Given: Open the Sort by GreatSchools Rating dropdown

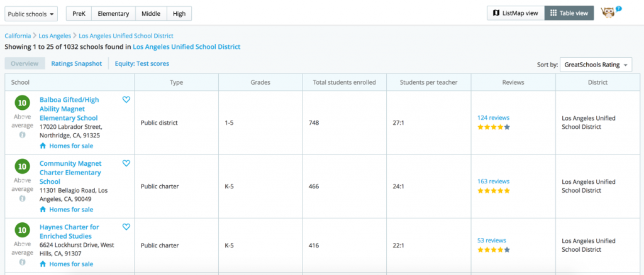Looking at the screenshot, I should [596, 65].
